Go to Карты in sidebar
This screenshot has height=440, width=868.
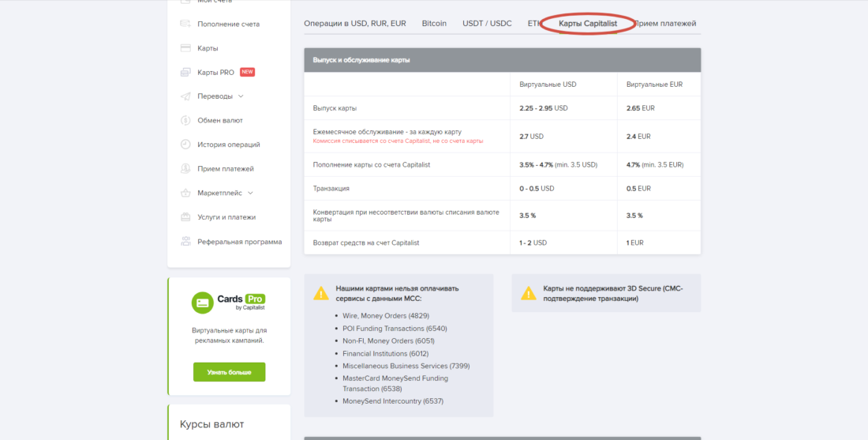208,48
